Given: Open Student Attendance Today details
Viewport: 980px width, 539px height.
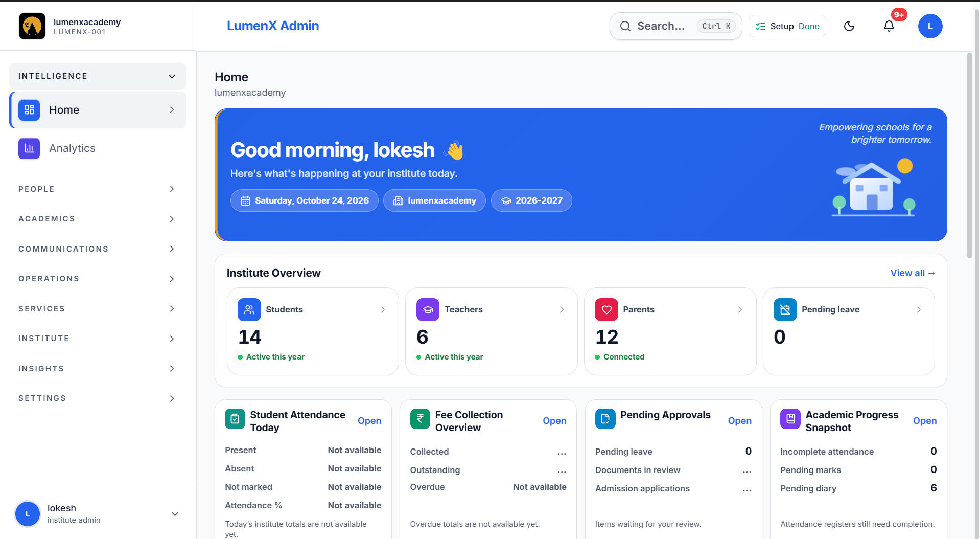Looking at the screenshot, I should coord(369,421).
